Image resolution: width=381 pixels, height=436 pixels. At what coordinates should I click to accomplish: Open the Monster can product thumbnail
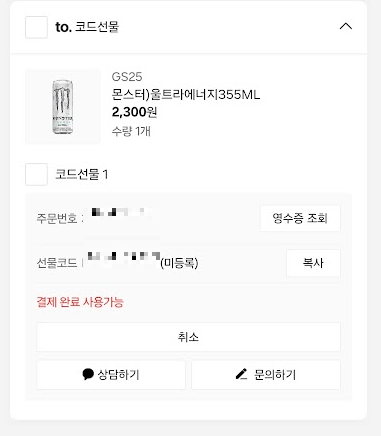(x=63, y=107)
